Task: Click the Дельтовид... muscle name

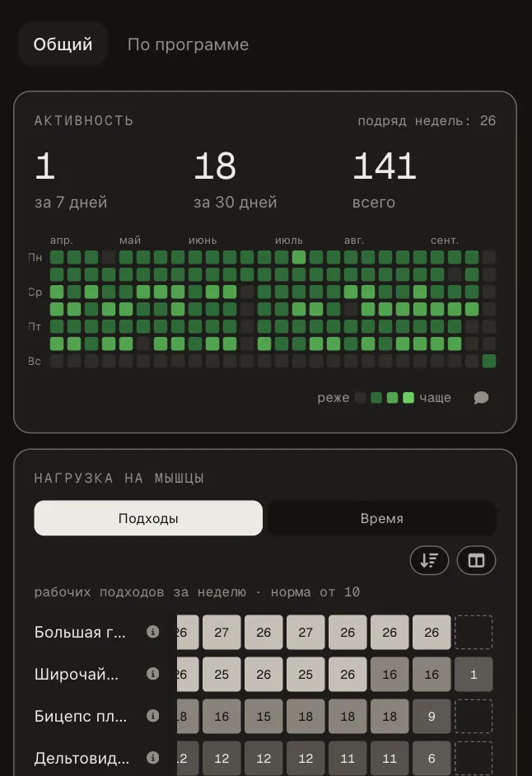Action: click(82, 758)
